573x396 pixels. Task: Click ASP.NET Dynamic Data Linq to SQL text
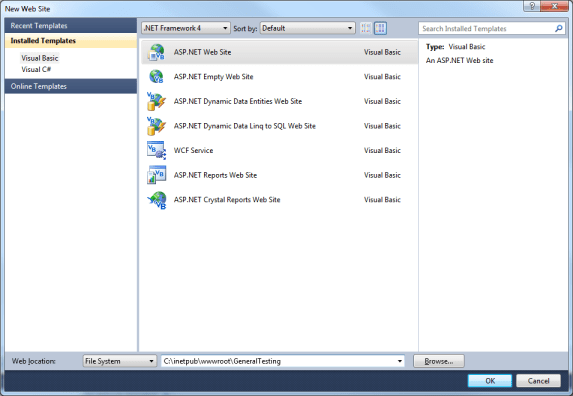tap(244, 126)
